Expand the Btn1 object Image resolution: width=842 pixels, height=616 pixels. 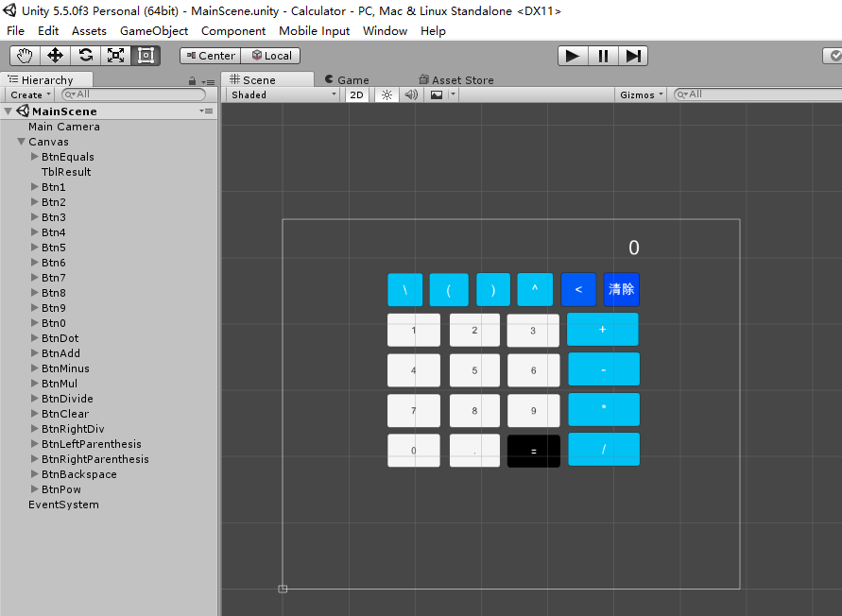click(34, 187)
